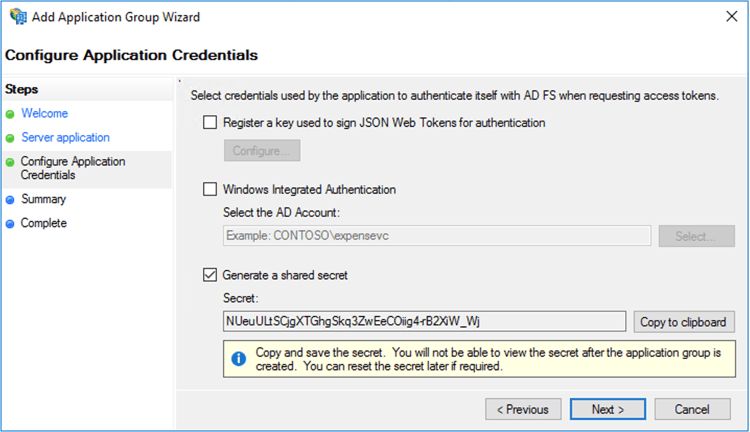Image resolution: width=750 pixels, height=432 pixels.
Task: Select the Summary step in sidebar
Action: tap(43, 200)
